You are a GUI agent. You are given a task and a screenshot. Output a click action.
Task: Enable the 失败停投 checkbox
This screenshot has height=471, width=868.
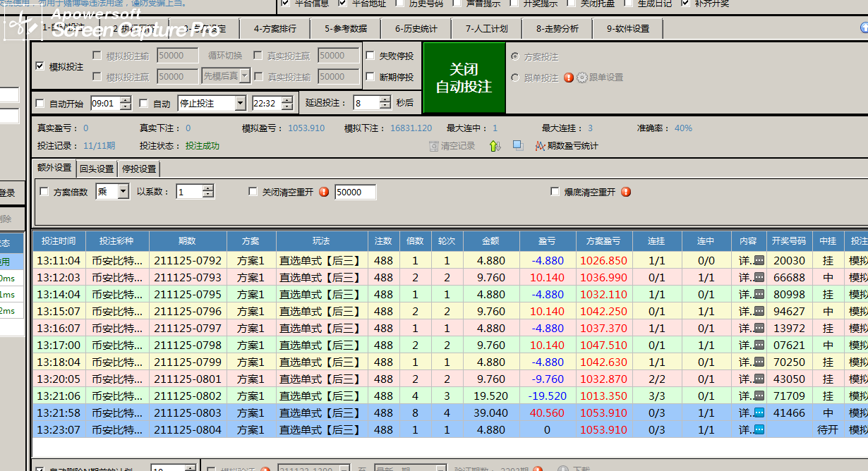pyautogui.click(x=370, y=56)
